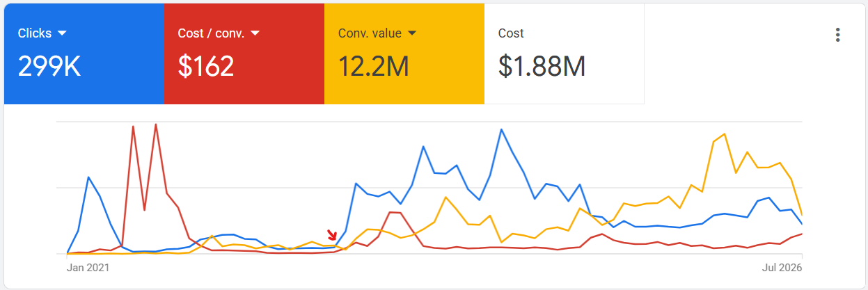Viewport: 868px width, 290px height.
Task: Open the Conv. value dropdown arrow
Action: point(411,33)
